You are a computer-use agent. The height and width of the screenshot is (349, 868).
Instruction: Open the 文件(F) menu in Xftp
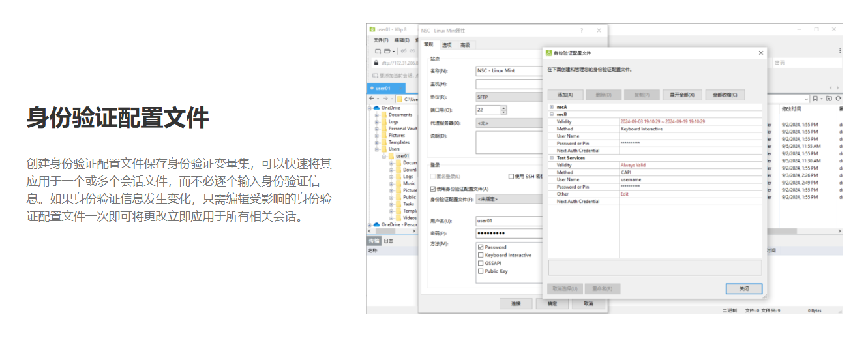(x=381, y=40)
